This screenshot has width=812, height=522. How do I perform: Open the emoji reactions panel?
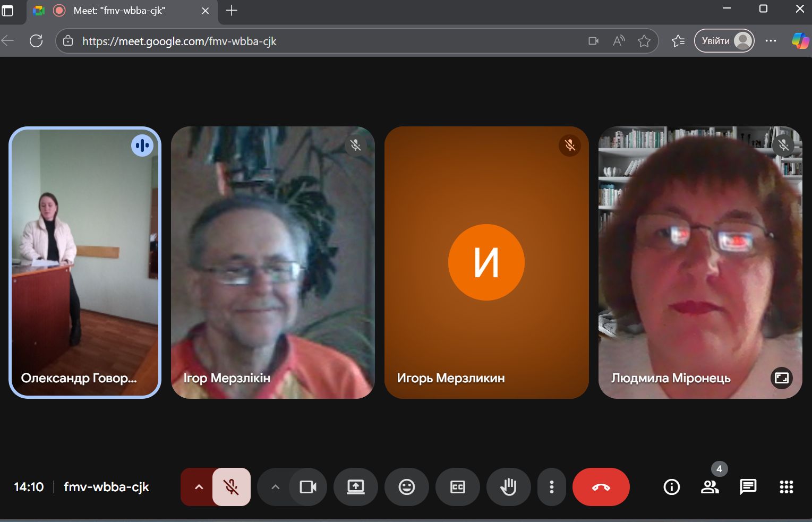pyautogui.click(x=406, y=487)
